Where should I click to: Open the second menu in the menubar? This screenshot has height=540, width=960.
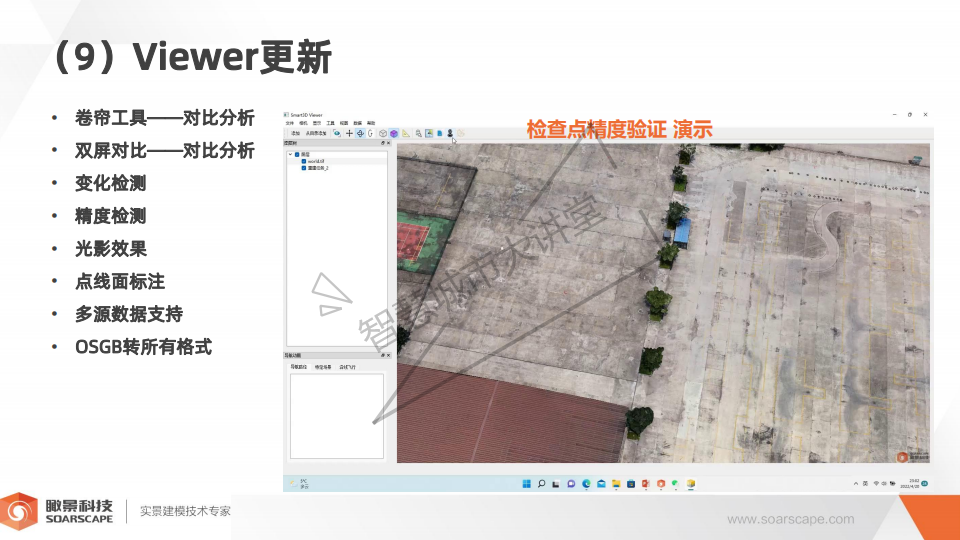(x=303, y=123)
